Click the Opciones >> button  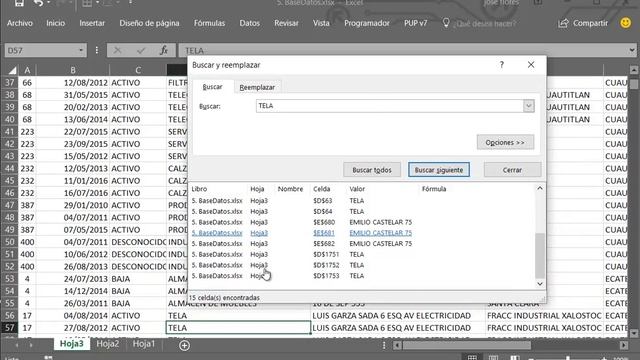[505, 142]
